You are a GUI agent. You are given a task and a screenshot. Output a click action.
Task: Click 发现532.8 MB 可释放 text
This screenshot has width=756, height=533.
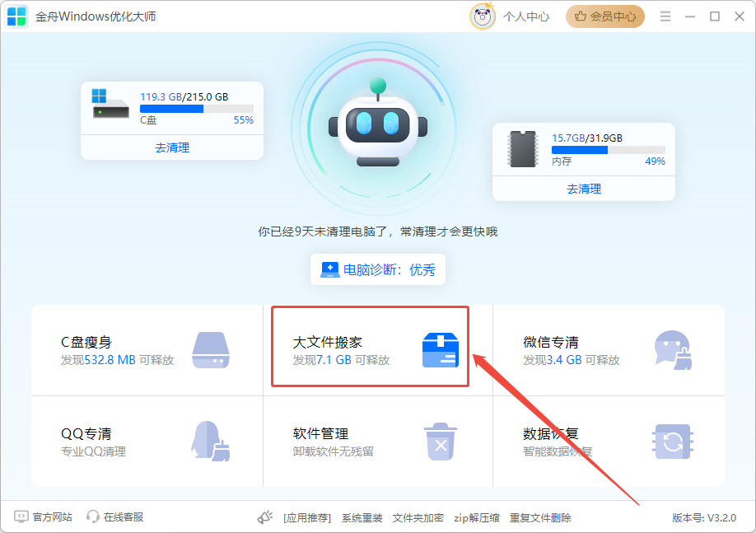click(x=117, y=360)
